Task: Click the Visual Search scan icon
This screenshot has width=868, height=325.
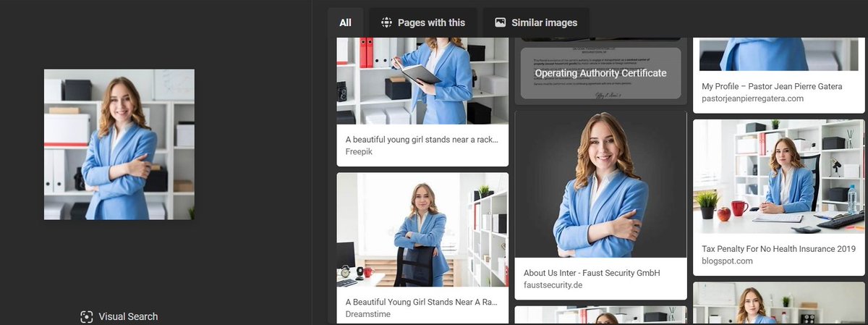Action: pos(87,316)
